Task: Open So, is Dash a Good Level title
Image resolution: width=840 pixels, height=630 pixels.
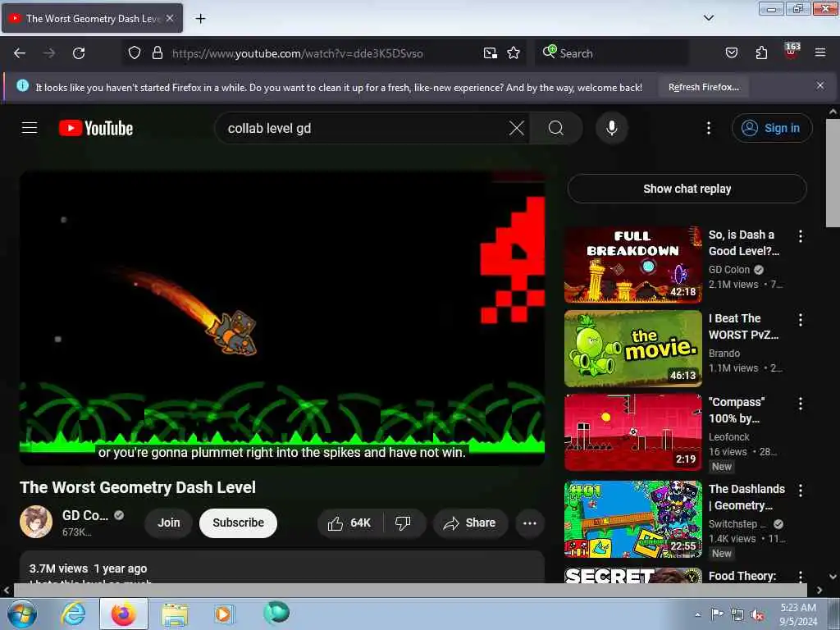Action: 743,243
